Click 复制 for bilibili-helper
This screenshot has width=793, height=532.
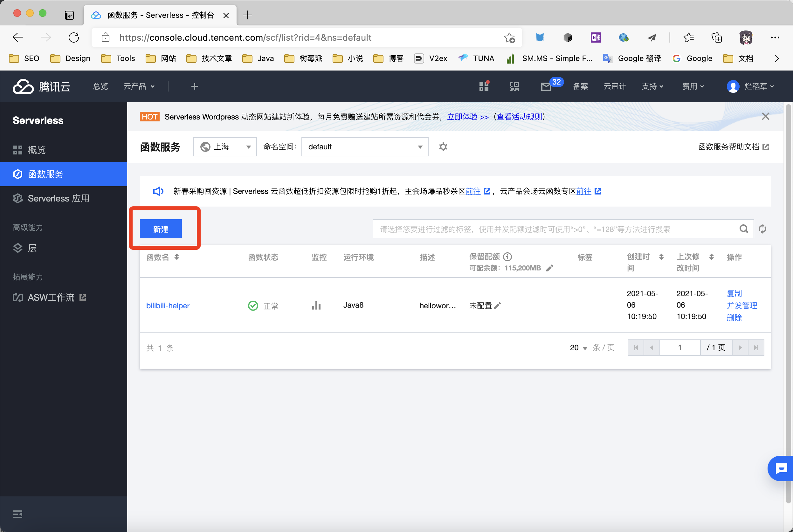click(734, 293)
